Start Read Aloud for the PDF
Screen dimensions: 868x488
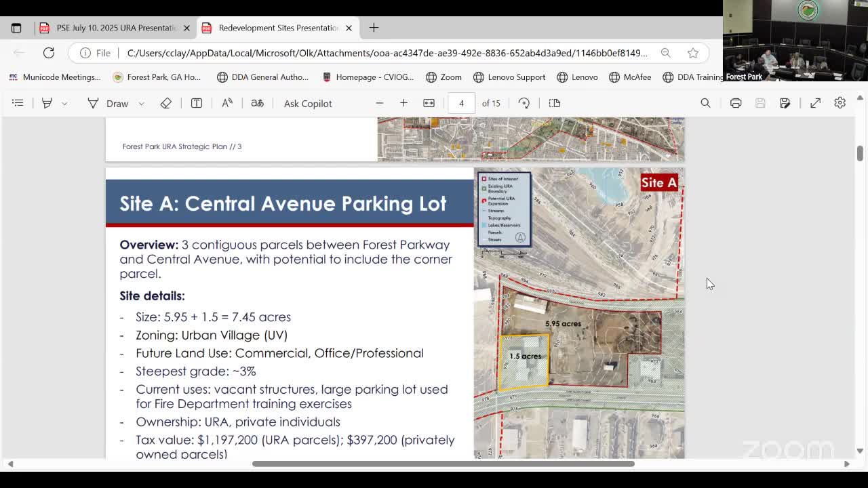[226, 102]
